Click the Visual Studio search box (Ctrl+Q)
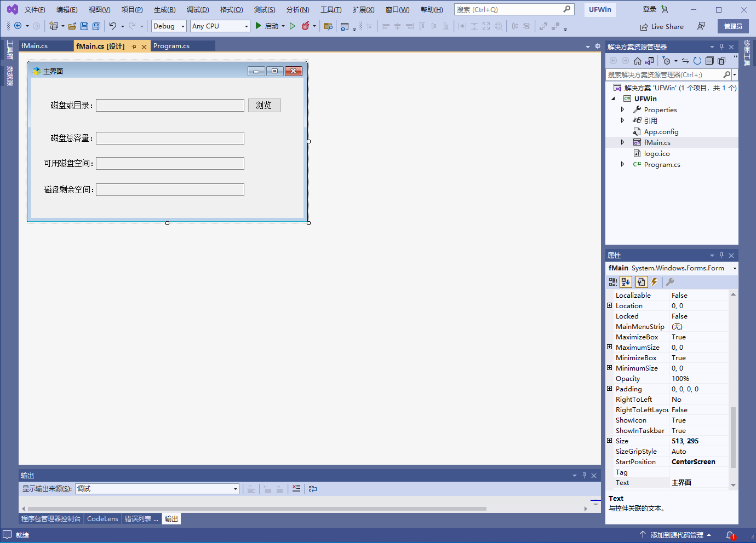The image size is (756, 543). (514, 9)
